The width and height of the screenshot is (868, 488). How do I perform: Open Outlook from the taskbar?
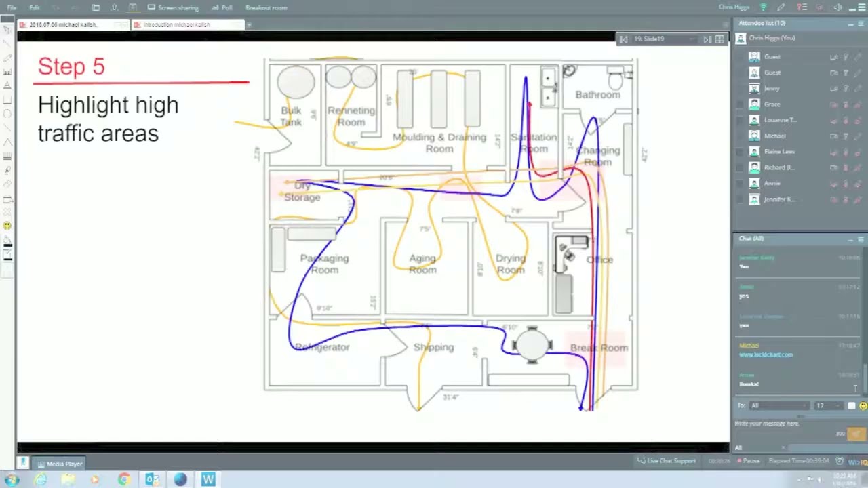point(152,480)
